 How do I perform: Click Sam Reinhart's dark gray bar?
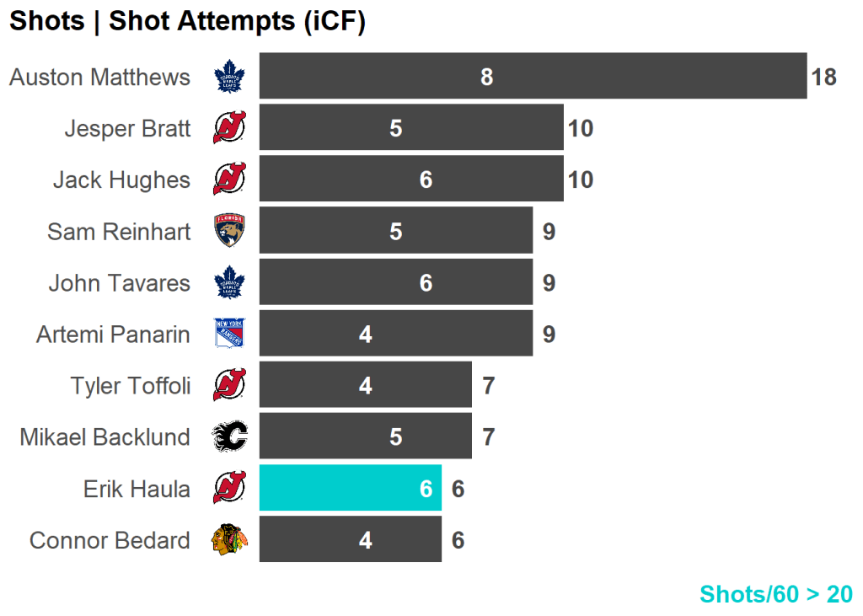point(395,231)
